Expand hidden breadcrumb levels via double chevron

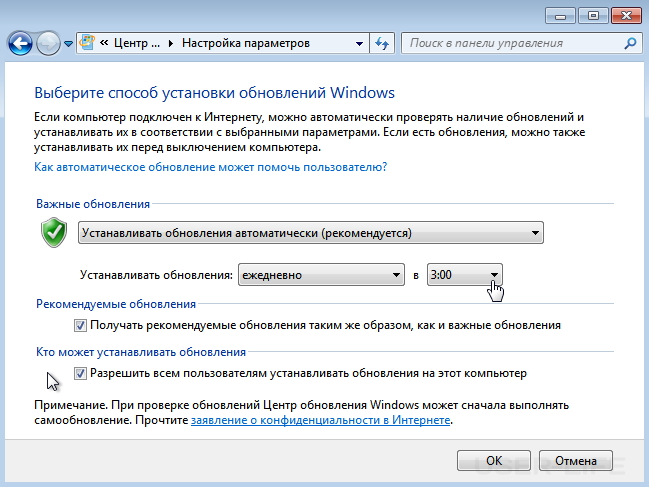point(104,43)
